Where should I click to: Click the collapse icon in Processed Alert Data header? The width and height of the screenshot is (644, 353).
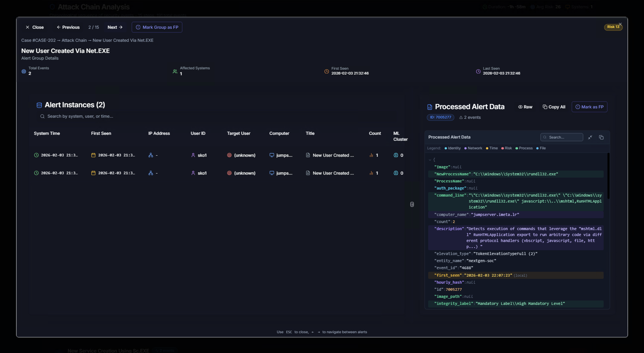coord(590,137)
